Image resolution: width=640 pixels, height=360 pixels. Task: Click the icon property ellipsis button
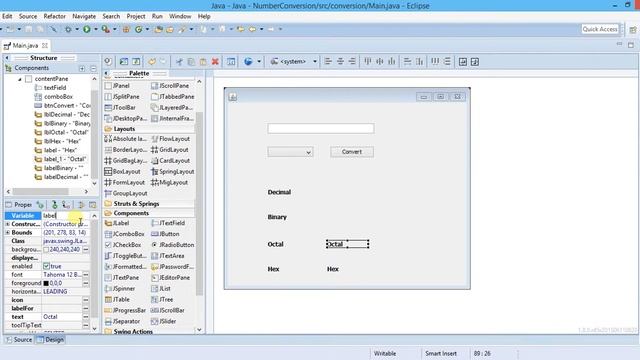86,300
